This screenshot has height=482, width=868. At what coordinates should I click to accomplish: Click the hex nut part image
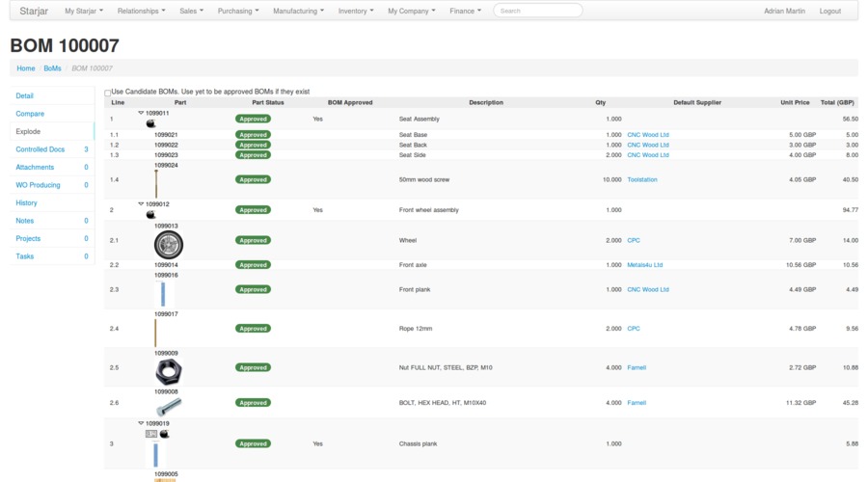coord(168,371)
